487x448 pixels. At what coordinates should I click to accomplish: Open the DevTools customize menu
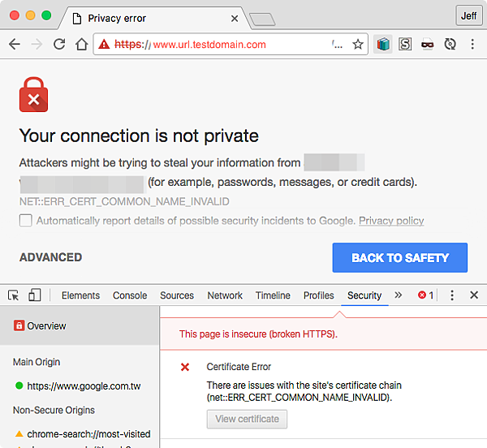[x=452, y=295]
